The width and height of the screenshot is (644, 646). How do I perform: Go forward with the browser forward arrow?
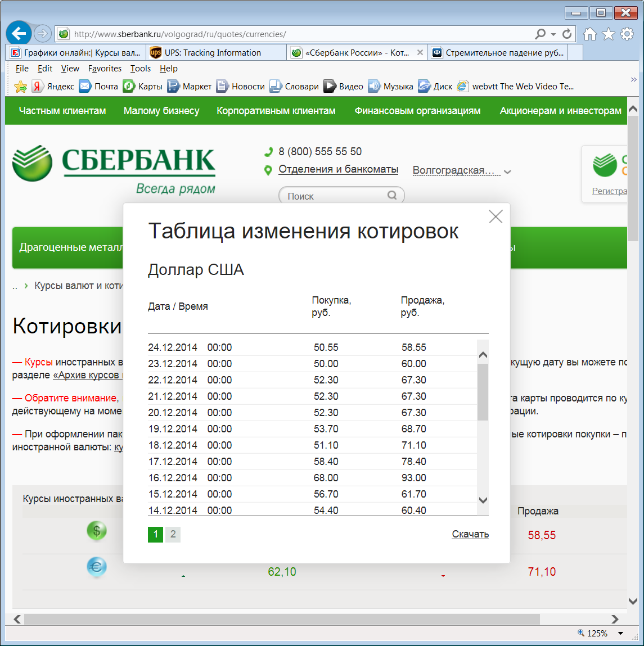click(x=42, y=34)
